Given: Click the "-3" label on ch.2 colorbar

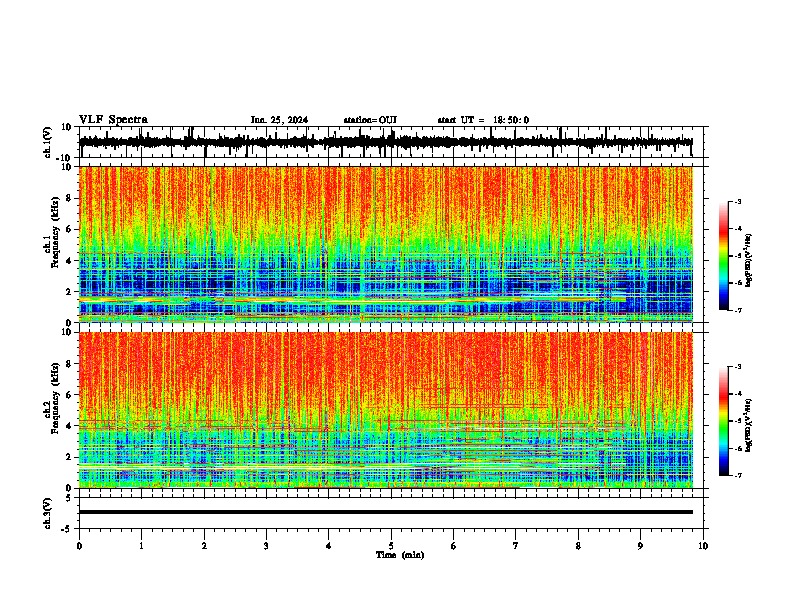Looking at the screenshot, I should [737, 367].
